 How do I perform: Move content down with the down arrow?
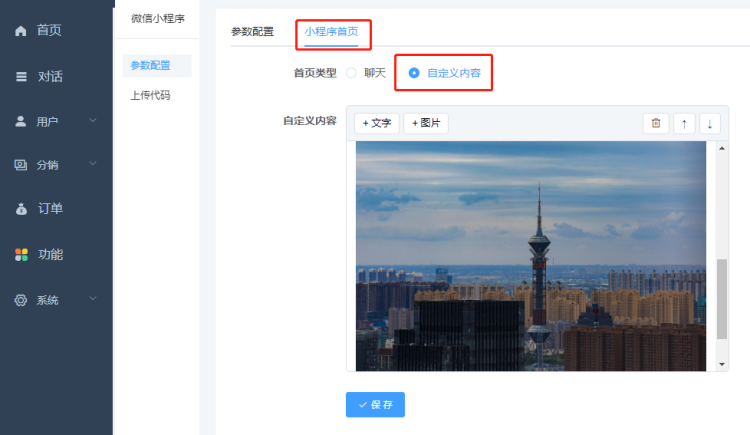point(710,124)
